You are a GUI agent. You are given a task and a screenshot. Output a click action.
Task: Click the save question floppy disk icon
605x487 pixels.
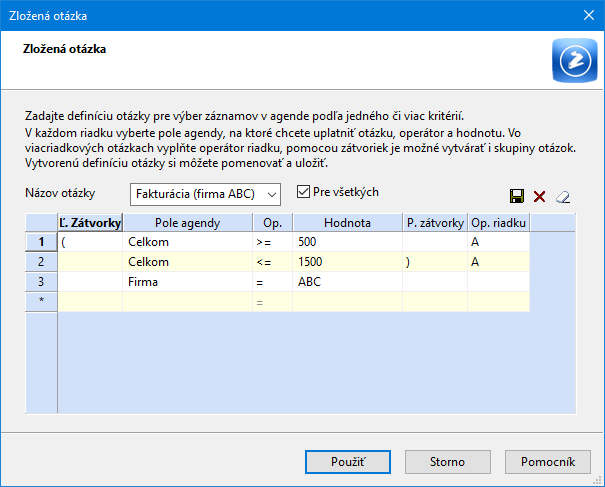pos(516,197)
